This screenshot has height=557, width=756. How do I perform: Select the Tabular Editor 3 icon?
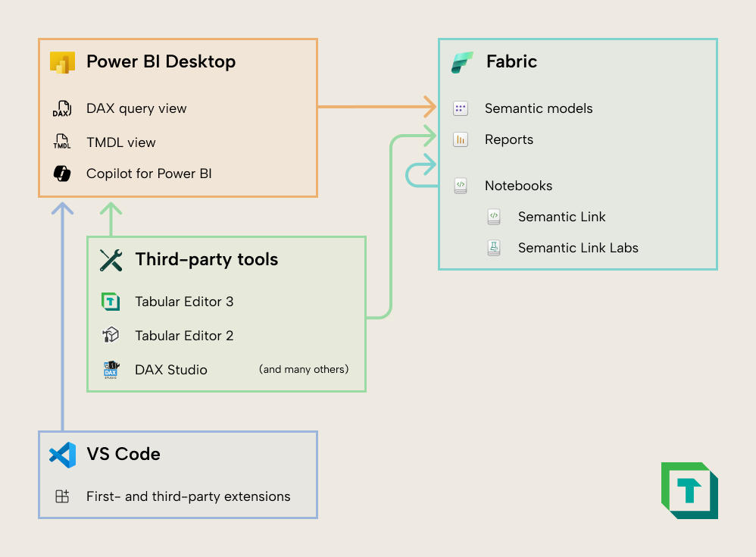point(111,302)
